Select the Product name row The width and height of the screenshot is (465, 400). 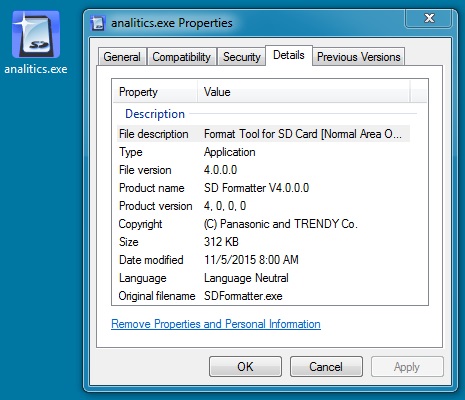pos(263,188)
